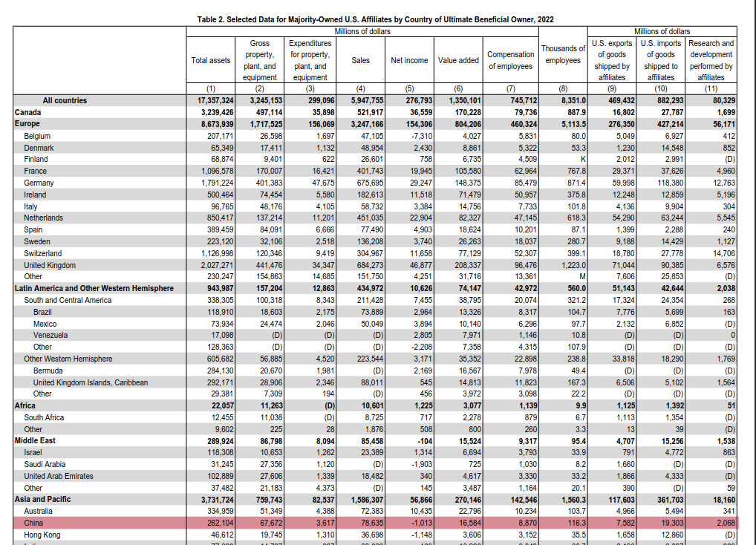
Task: Click 'Research and development performed by affiliates' header
Action: click(711, 60)
